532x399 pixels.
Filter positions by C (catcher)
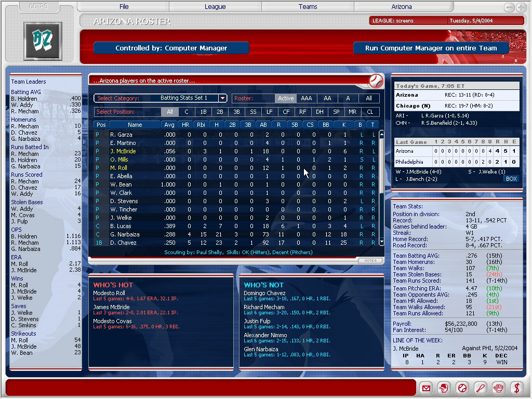(187, 112)
